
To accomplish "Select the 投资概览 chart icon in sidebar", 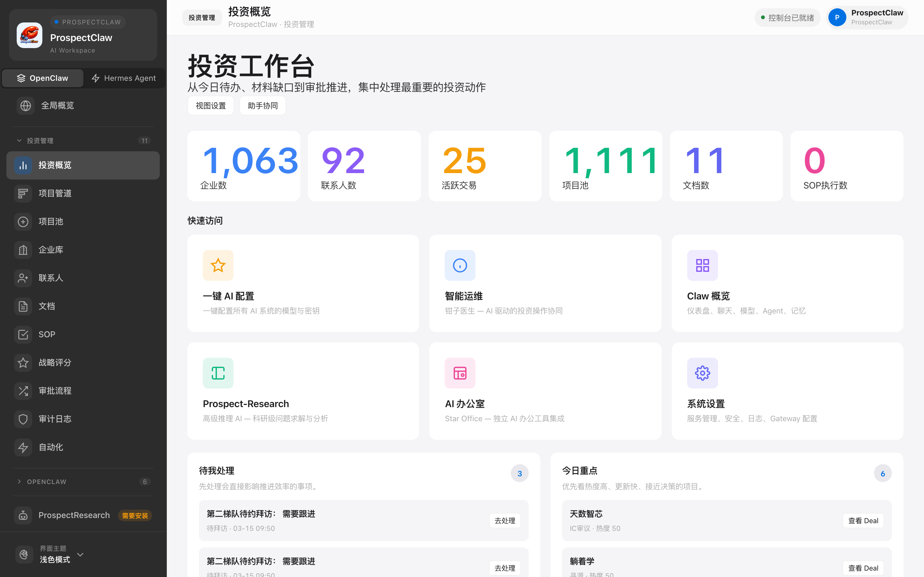I will point(23,165).
